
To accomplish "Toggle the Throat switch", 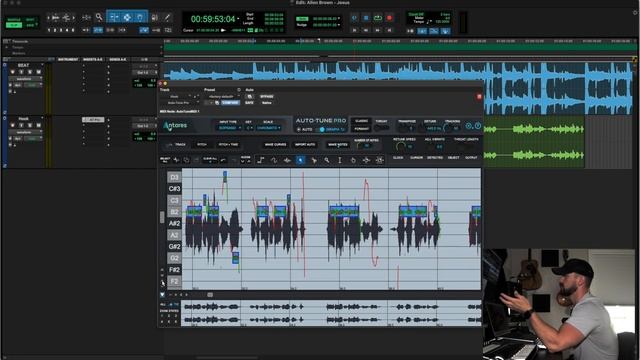I will pos(382,128).
